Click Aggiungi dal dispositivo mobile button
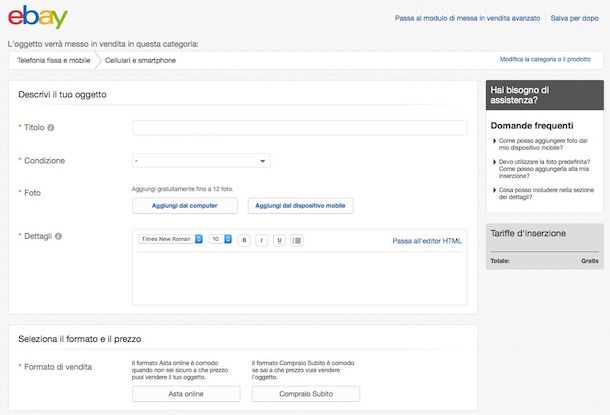This screenshot has width=610, height=415. click(300, 206)
